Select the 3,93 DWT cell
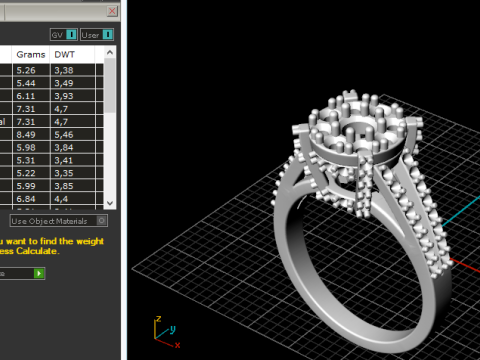 73,96
